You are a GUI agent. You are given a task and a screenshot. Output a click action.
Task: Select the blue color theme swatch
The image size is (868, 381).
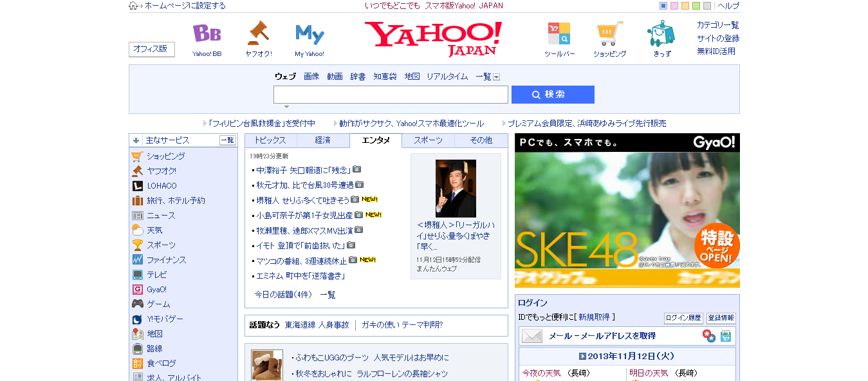(663, 6)
